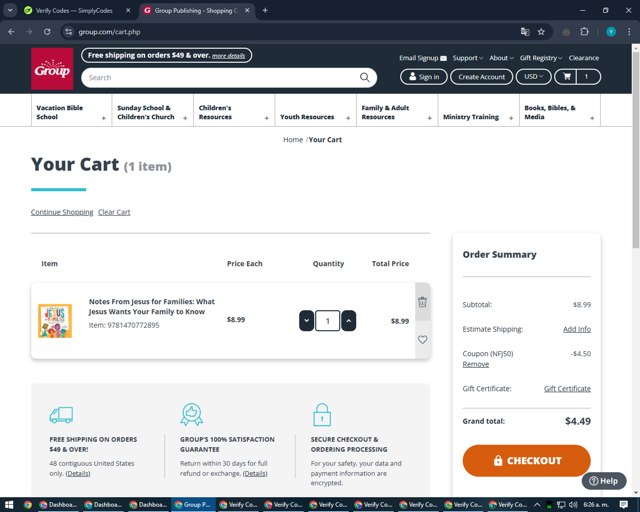Click the product cover thumbnail
This screenshot has height=512, width=640.
click(x=55, y=321)
